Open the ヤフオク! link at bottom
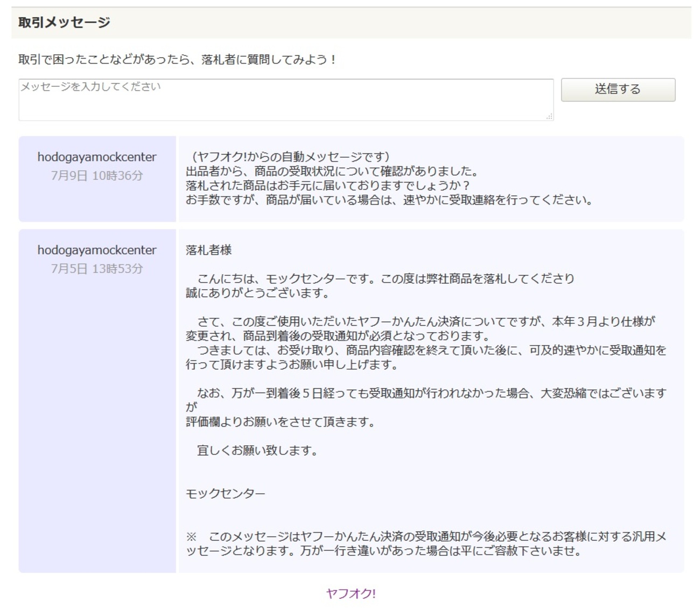 click(x=351, y=593)
